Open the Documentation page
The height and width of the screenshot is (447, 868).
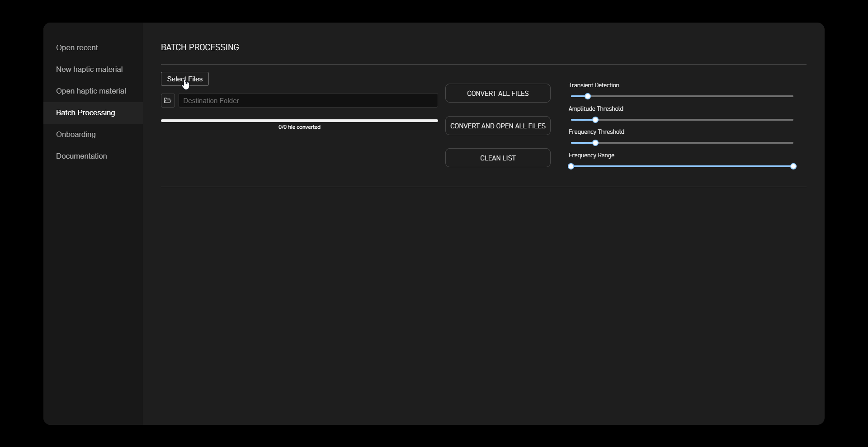pos(81,156)
